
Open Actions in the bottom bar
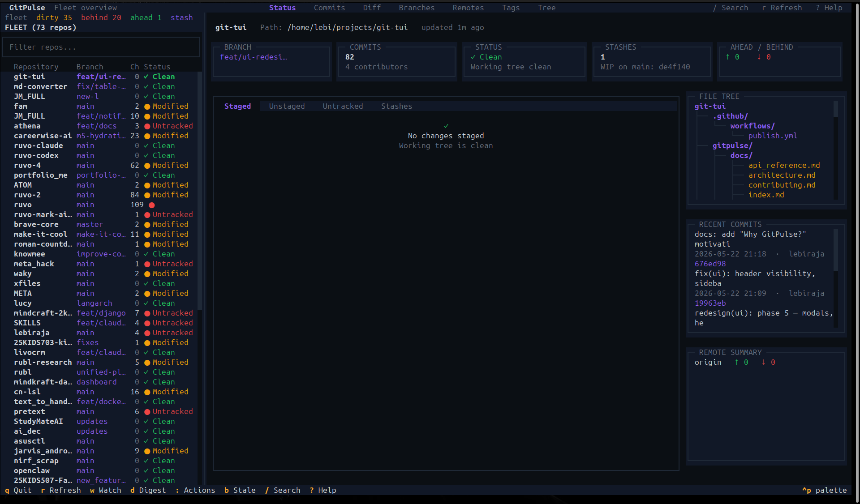point(195,490)
